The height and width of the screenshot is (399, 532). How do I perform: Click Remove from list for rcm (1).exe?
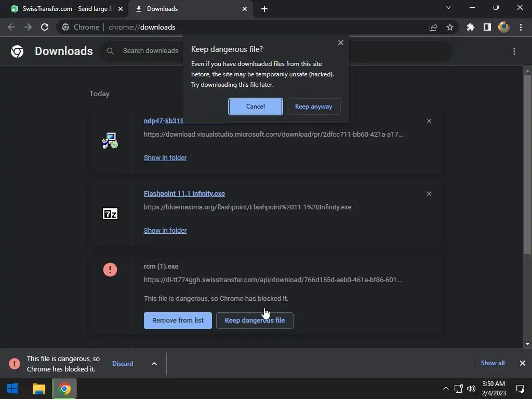pos(178,320)
